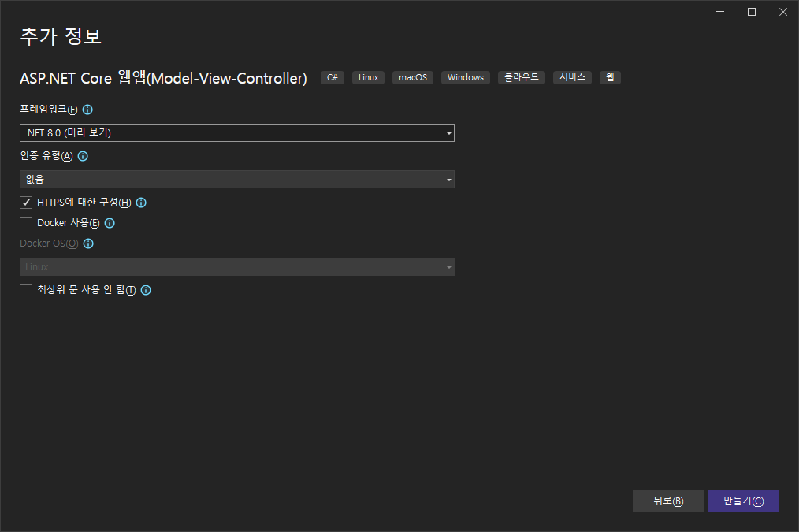This screenshot has height=532, width=799.
Task: Click the info icon next to 프레임워크
Action: point(87,110)
